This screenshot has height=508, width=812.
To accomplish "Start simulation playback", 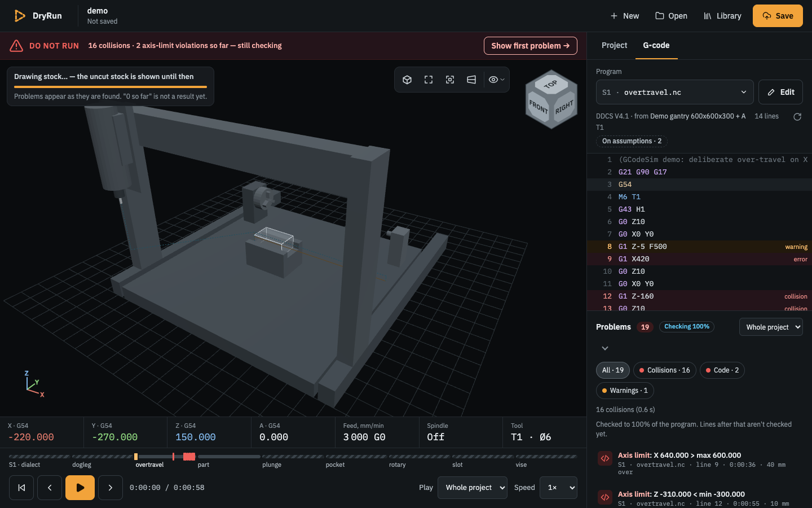I will click(x=80, y=488).
